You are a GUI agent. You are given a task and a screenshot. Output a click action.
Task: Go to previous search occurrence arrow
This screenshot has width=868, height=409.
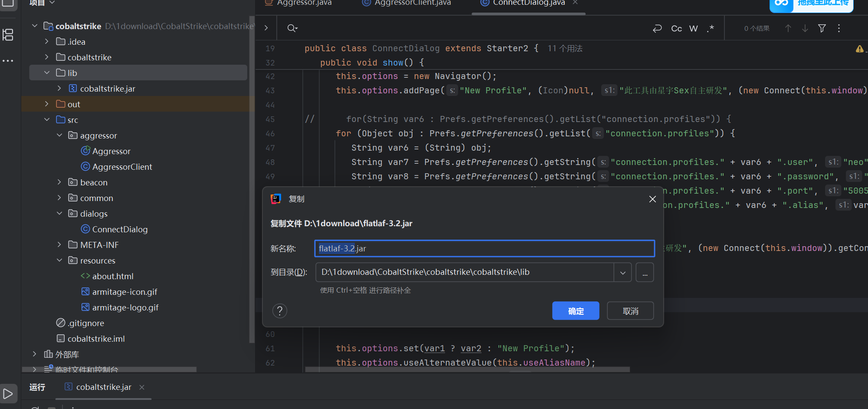(x=788, y=28)
